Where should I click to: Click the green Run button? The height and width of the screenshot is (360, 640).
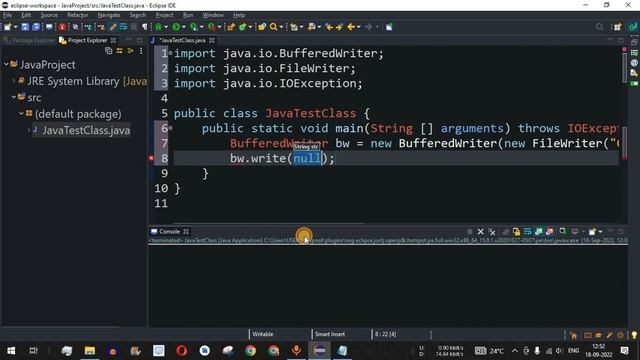pyautogui.click(x=176, y=27)
